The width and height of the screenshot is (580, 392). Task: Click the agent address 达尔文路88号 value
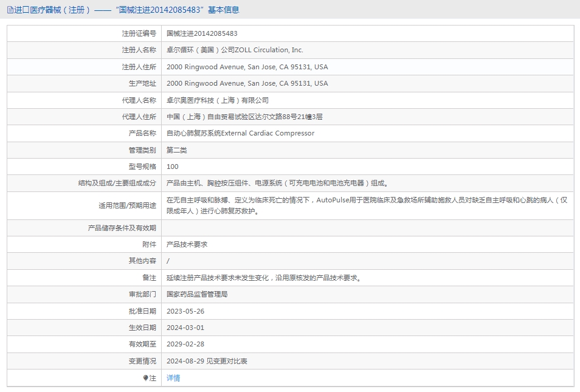[x=244, y=117]
